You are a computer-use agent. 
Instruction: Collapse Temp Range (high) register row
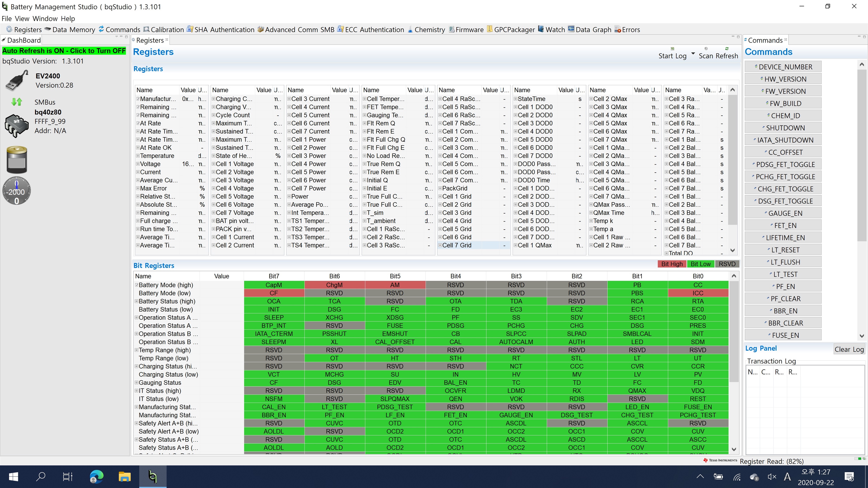coord(137,350)
